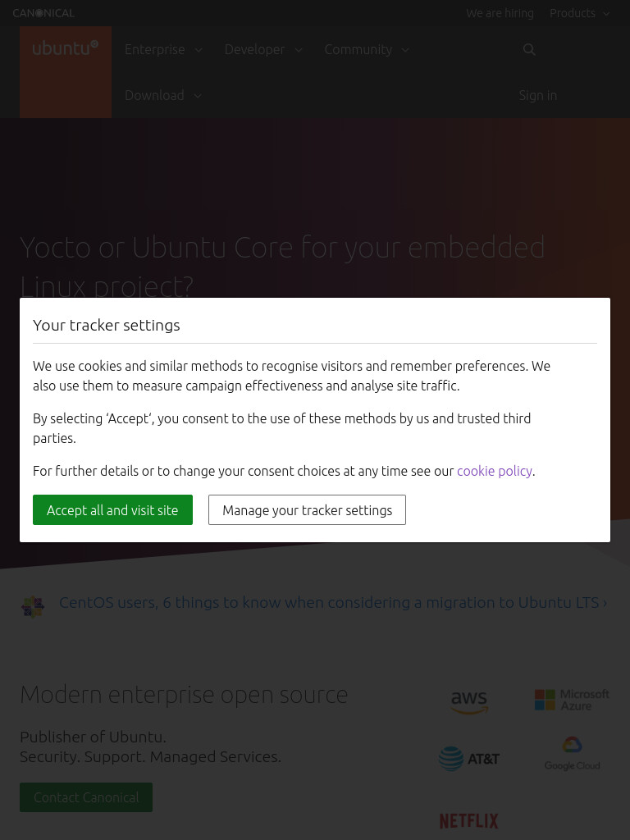Click the Microsoft Azure logo

click(x=572, y=700)
